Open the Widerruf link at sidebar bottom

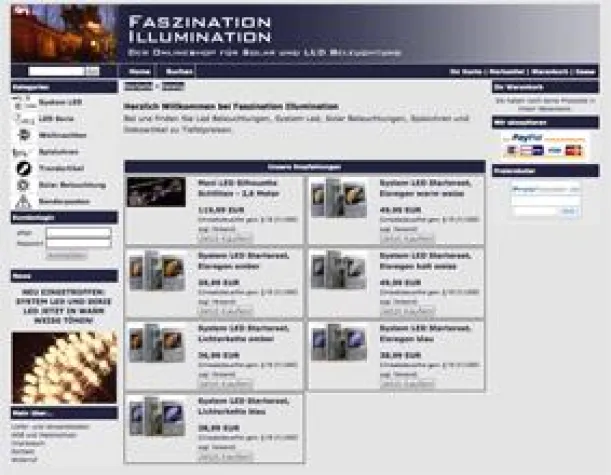pyautogui.click(x=24, y=460)
